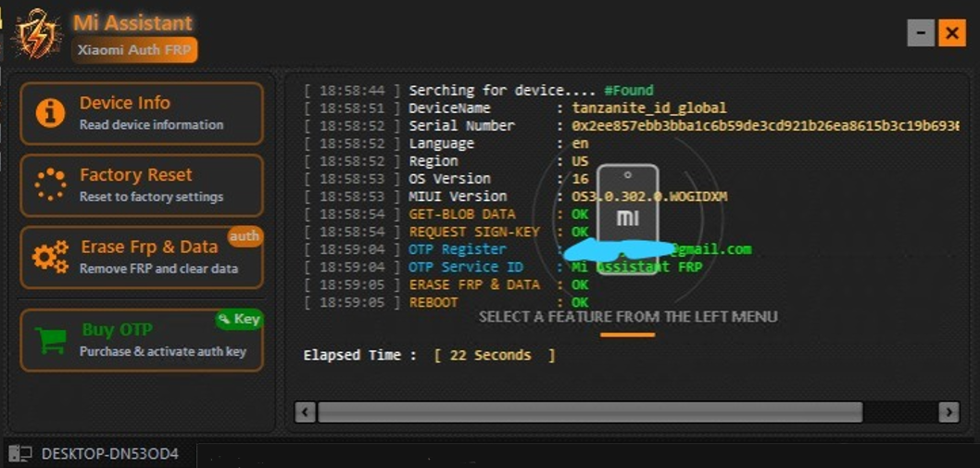
Task: Click the scrollbar right arrow
Action: coord(949,411)
